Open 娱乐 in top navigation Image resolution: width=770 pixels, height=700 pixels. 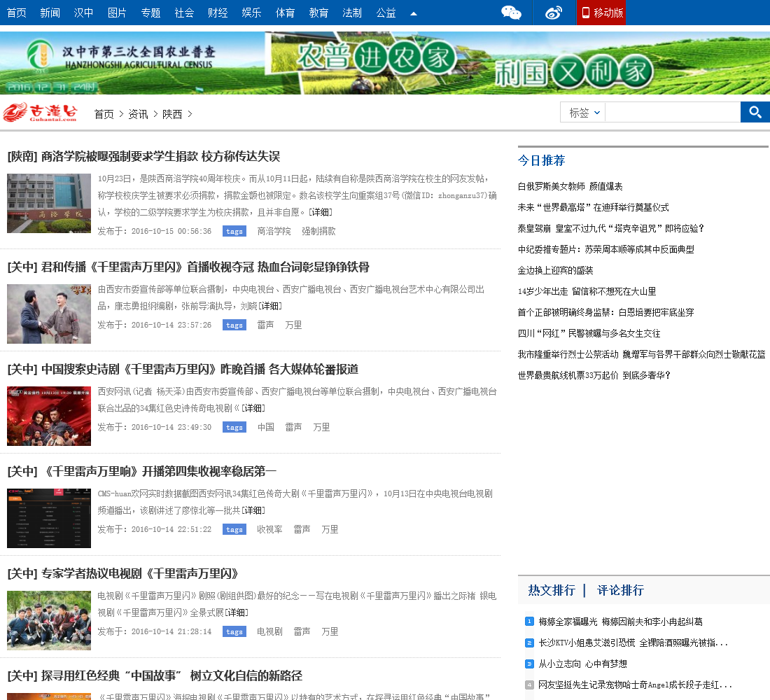pyautogui.click(x=251, y=13)
